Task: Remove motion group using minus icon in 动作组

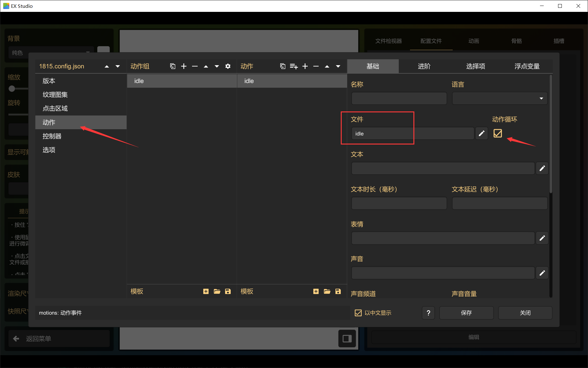Action: tap(195, 66)
